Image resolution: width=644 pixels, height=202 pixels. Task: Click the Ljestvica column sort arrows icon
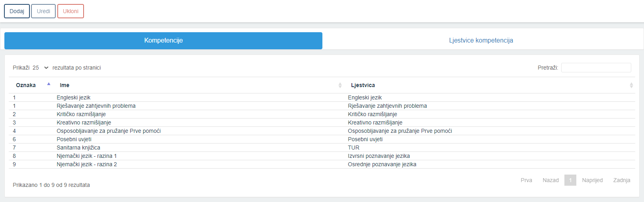point(631,85)
